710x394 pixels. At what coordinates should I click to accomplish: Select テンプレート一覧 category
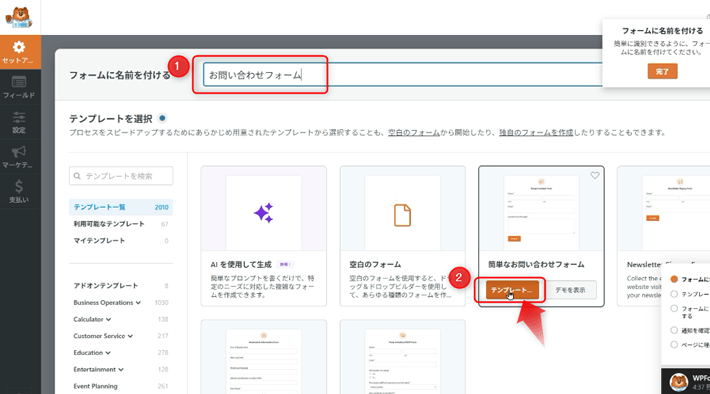(x=121, y=207)
